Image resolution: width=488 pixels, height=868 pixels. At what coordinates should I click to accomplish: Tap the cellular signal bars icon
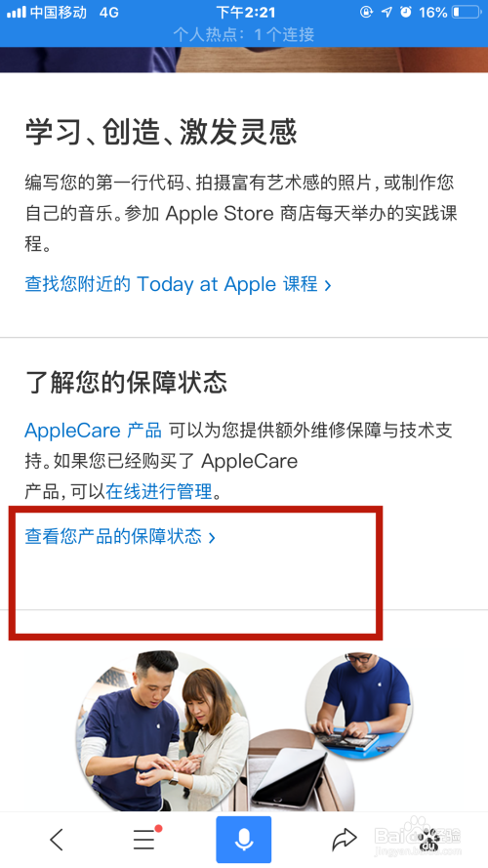click(x=16, y=12)
